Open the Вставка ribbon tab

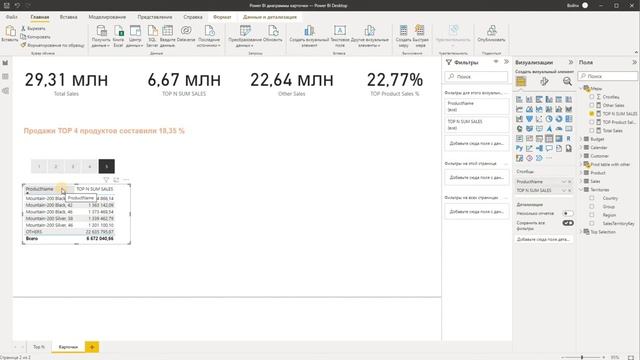(x=69, y=17)
